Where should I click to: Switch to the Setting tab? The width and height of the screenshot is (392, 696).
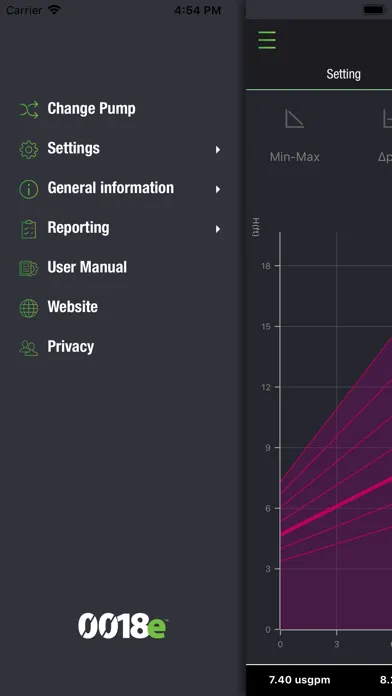coord(343,74)
